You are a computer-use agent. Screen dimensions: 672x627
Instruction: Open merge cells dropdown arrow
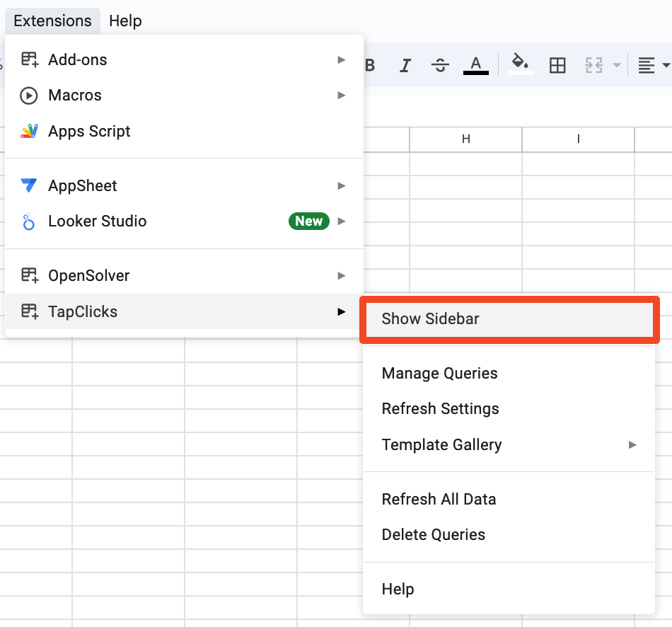[617, 65]
